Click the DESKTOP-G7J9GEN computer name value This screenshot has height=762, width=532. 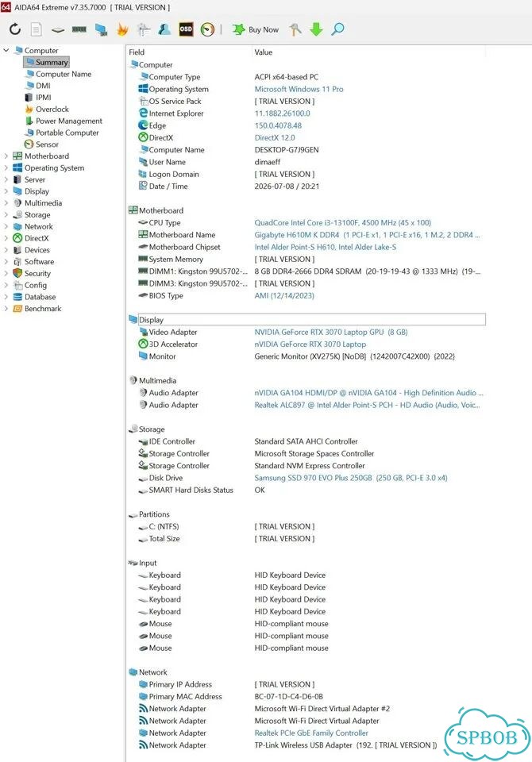coord(287,150)
